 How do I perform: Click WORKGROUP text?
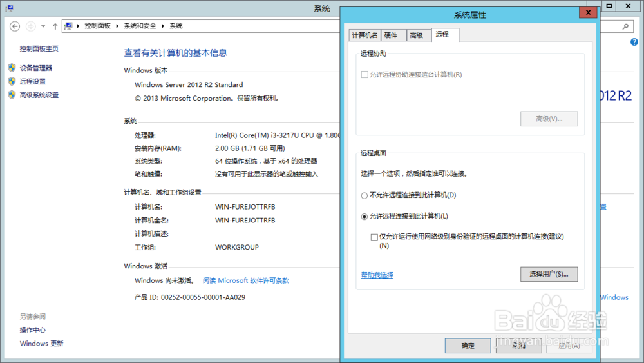(x=237, y=247)
